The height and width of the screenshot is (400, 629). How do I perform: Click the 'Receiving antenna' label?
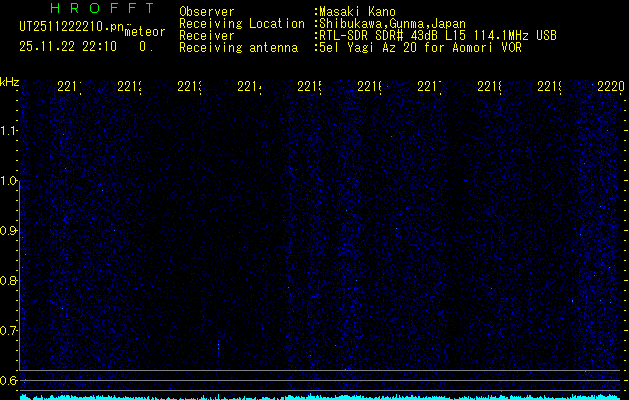pyautogui.click(x=238, y=48)
